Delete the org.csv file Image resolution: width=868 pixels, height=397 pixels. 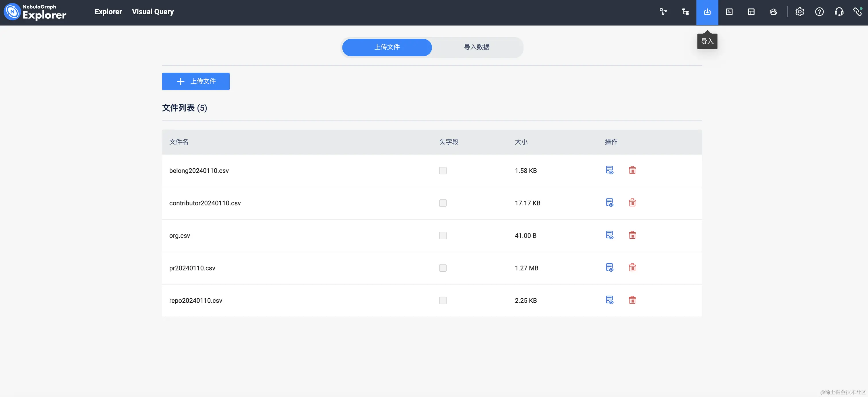click(x=632, y=235)
